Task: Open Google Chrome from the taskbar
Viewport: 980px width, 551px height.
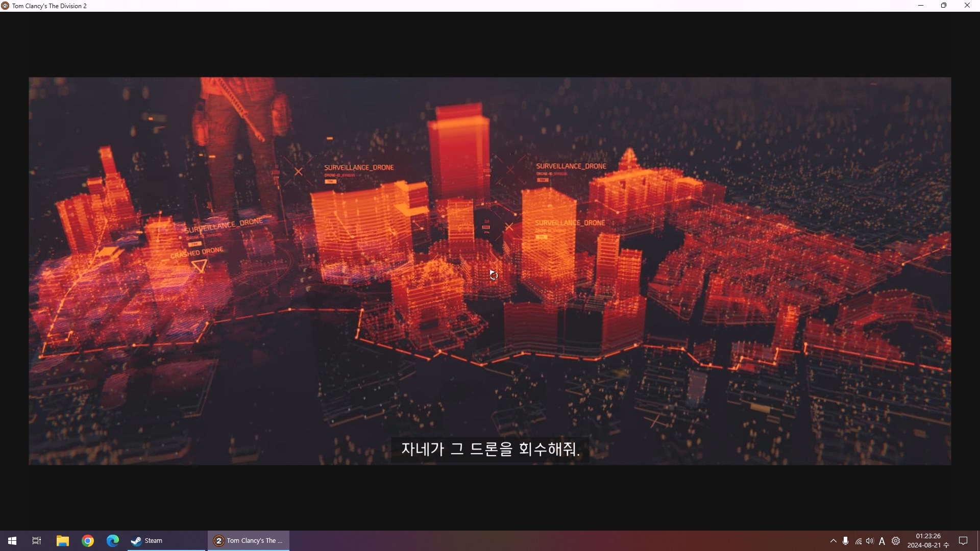Action: 88,541
